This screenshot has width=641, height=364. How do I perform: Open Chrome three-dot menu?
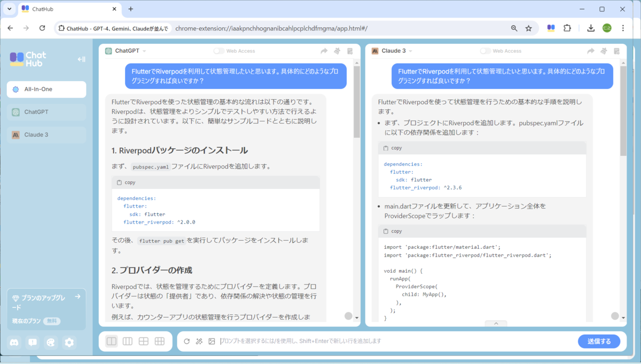pos(623,28)
